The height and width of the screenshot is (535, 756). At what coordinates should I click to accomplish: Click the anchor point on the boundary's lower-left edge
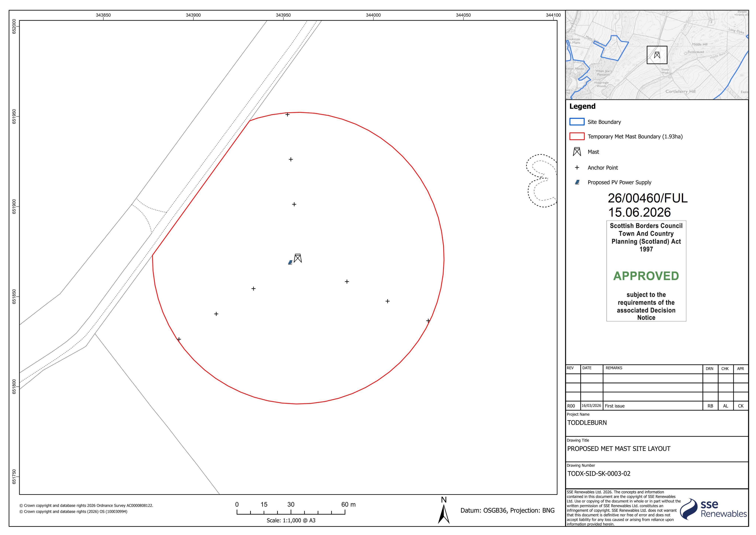click(x=179, y=339)
